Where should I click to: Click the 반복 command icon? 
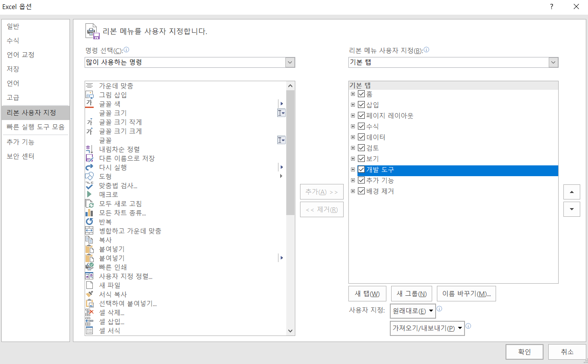click(x=89, y=222)
